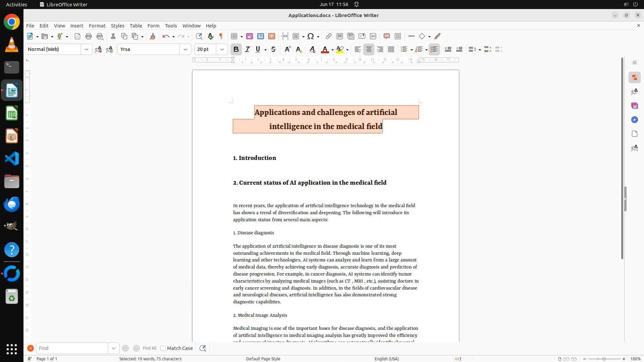
Task: Insert a special character with Omega icon
Action: click(x=311, y=36)
